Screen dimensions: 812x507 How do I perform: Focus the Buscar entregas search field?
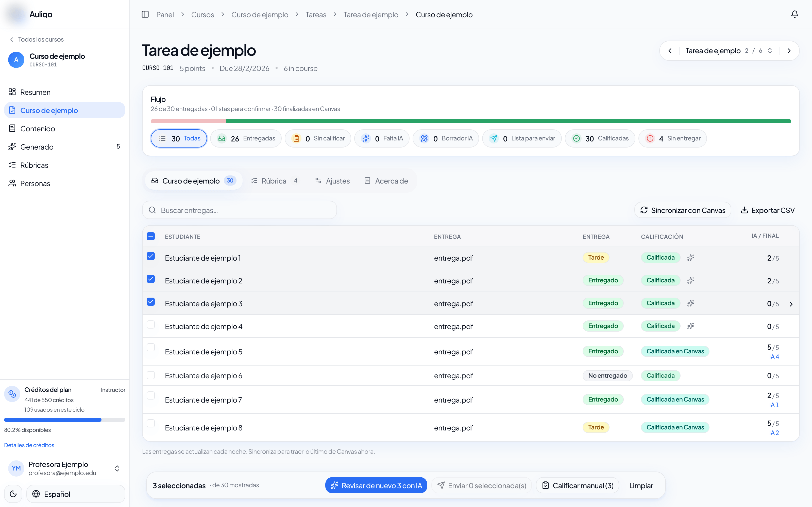(x=239, y=210)
